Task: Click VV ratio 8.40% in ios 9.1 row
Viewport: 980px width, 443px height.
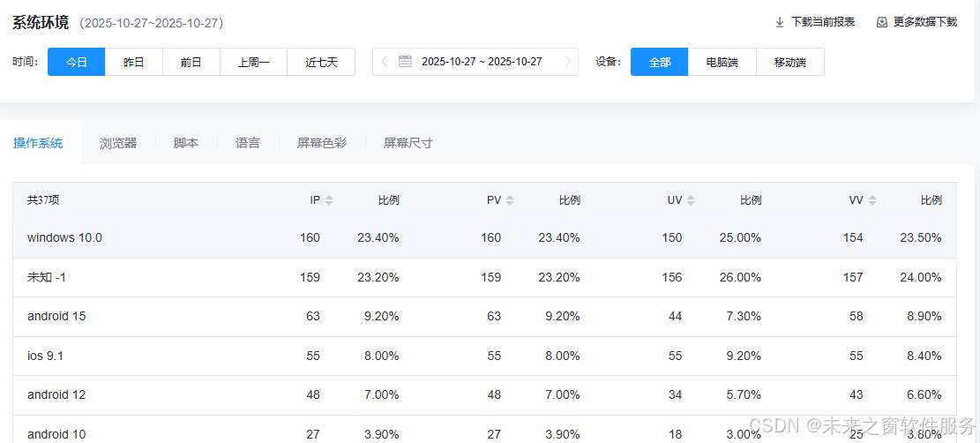Action: tap(924, 356)
